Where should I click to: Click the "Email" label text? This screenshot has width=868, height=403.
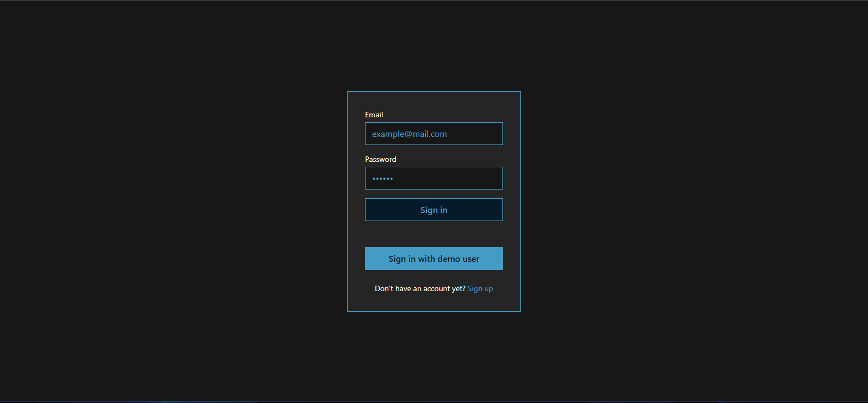point(374,115)
